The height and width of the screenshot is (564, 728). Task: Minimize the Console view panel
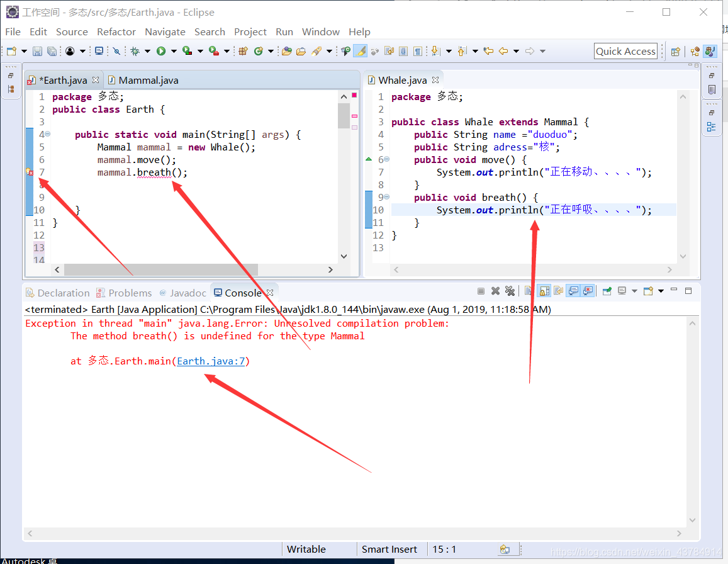674,290
